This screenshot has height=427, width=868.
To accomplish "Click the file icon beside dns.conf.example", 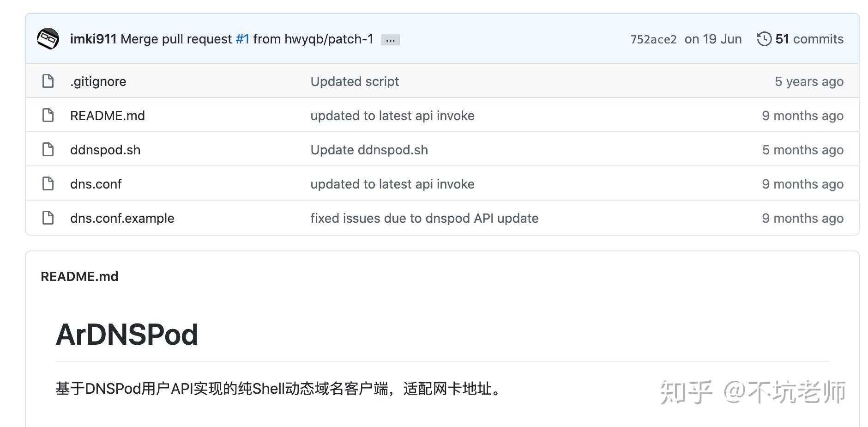I will click(48, 218).
